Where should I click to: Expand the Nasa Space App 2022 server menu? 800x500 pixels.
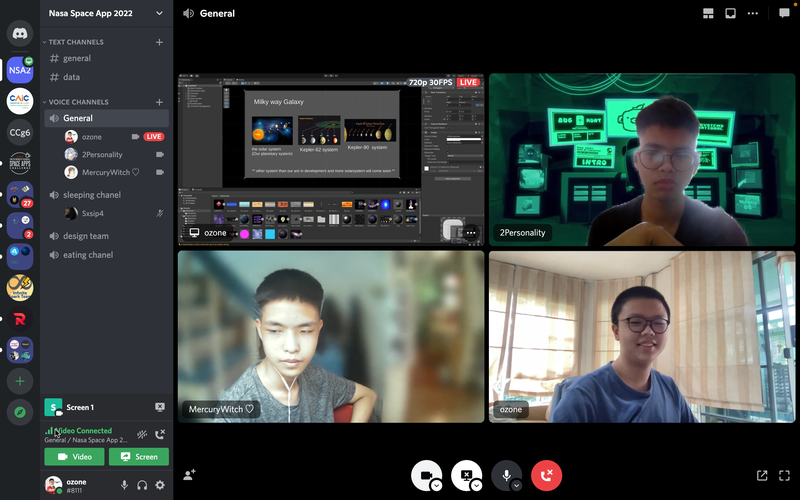point(159,14)
